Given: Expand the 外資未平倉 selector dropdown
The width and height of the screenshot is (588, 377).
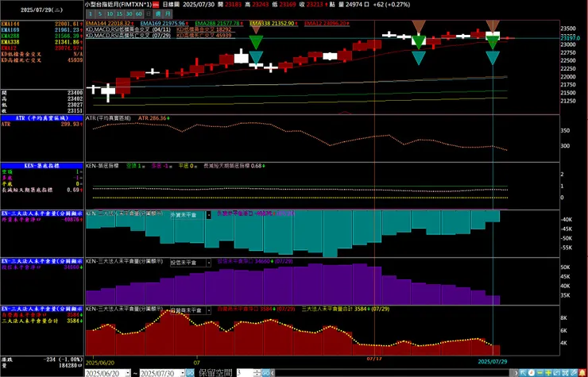Looking at the screenshot, I should [x=209, y=215].
